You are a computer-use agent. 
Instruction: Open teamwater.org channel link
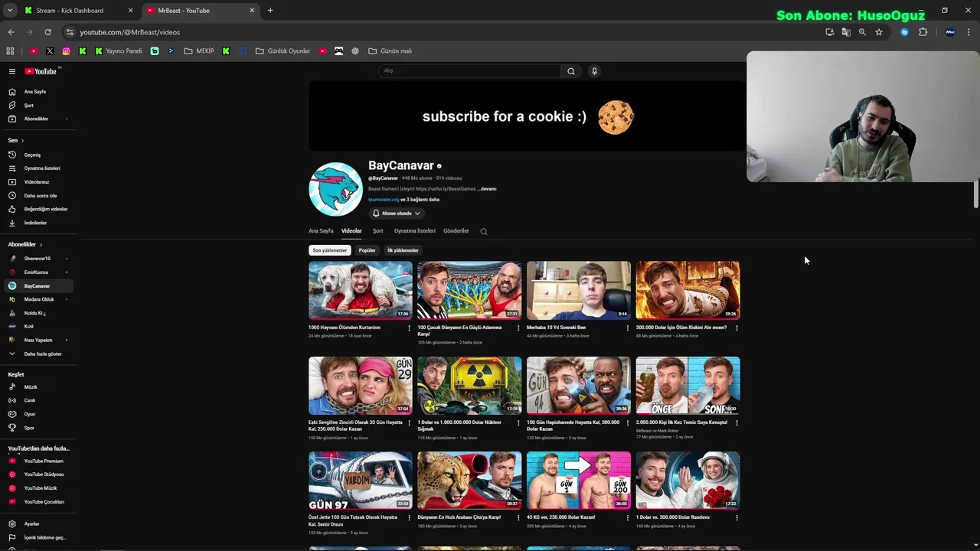point(384,200)
